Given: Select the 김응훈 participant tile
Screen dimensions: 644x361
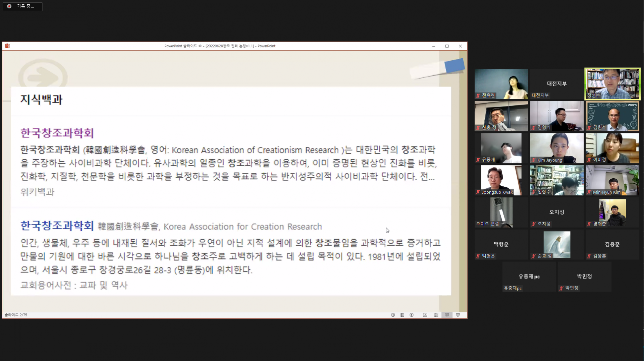Looking at the screenshot, I should (612, 245).
